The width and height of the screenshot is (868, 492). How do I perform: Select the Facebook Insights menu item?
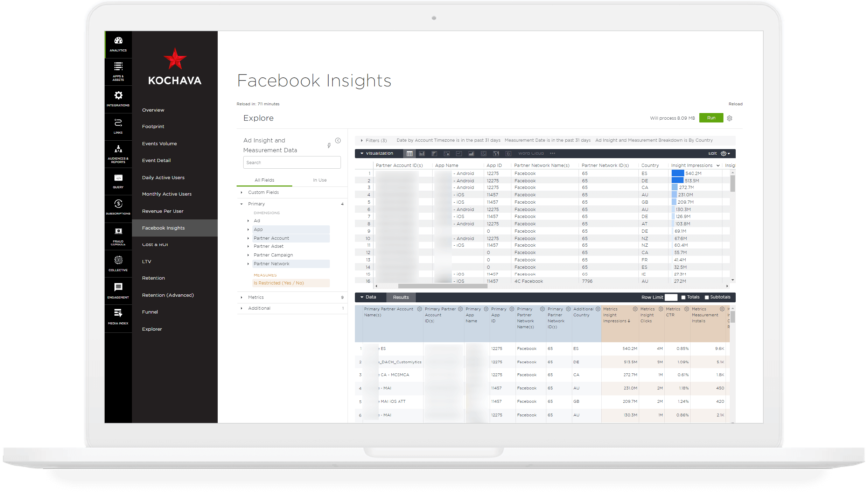[164, 227]
